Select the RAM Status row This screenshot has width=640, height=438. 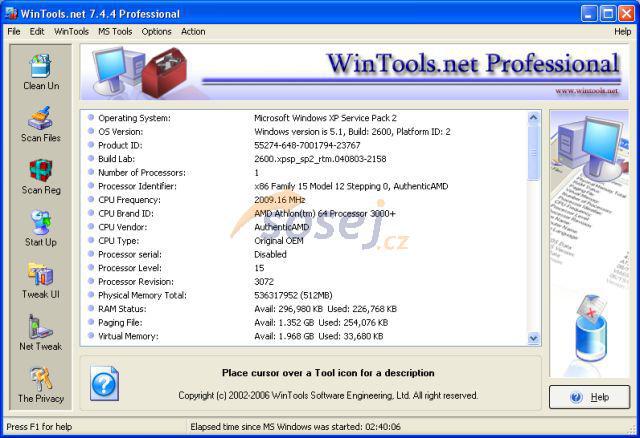point(306,309)
